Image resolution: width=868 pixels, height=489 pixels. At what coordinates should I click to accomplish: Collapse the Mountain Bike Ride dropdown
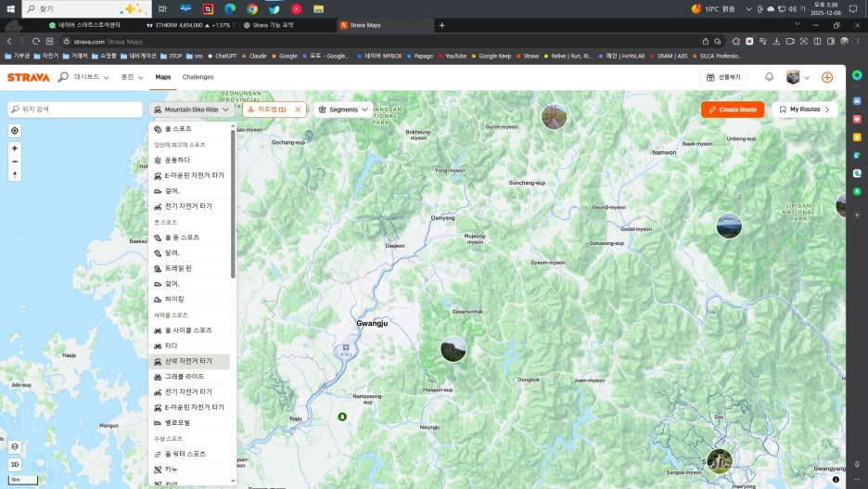191,109
